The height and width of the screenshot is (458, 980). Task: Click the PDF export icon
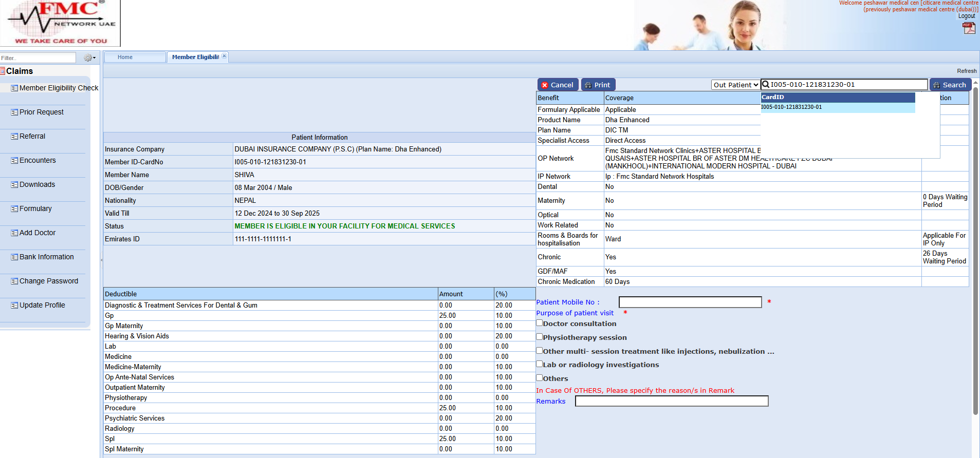[x=969, y=28]
